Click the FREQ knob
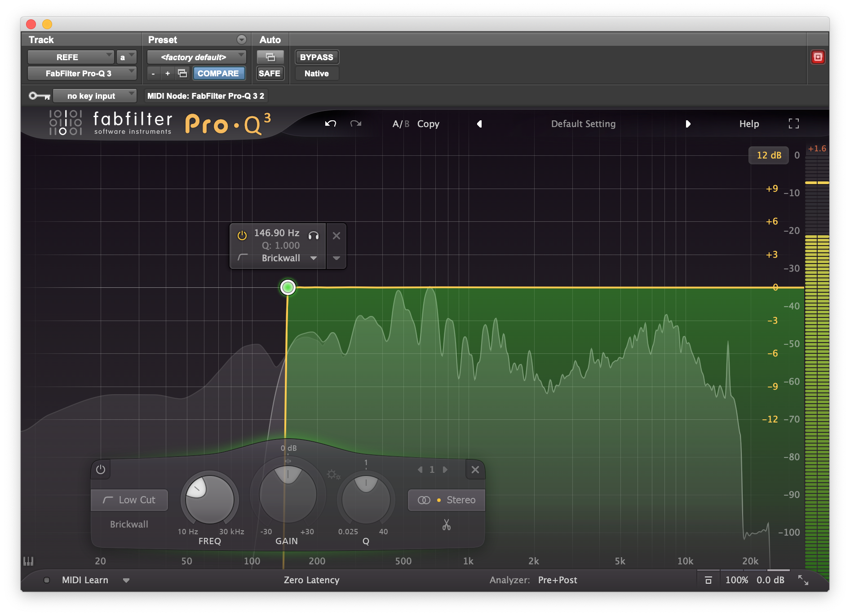 point(209,500)
